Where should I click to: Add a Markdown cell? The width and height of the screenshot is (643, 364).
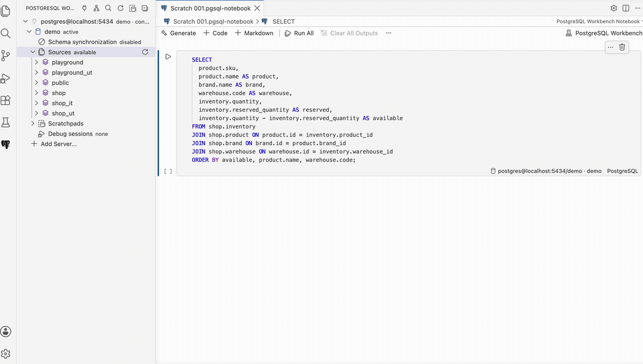pyautogui.click(x=254, y=33)
